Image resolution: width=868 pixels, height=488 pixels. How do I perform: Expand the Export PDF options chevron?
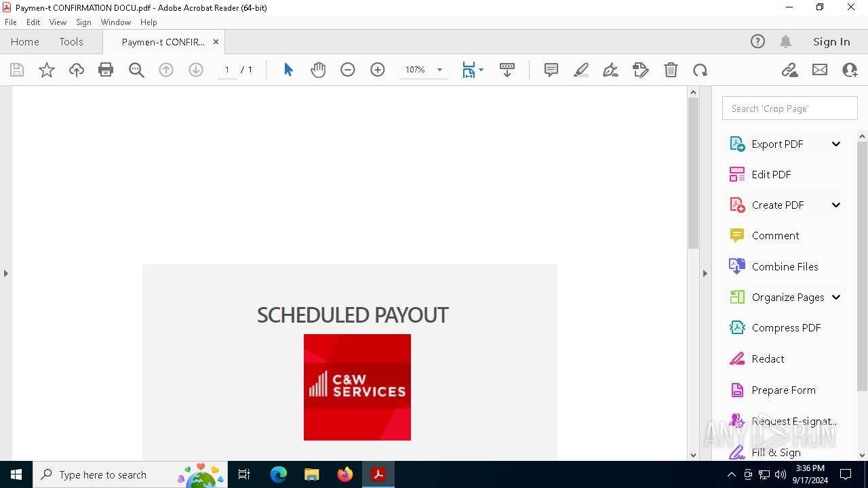coord(836,144)
